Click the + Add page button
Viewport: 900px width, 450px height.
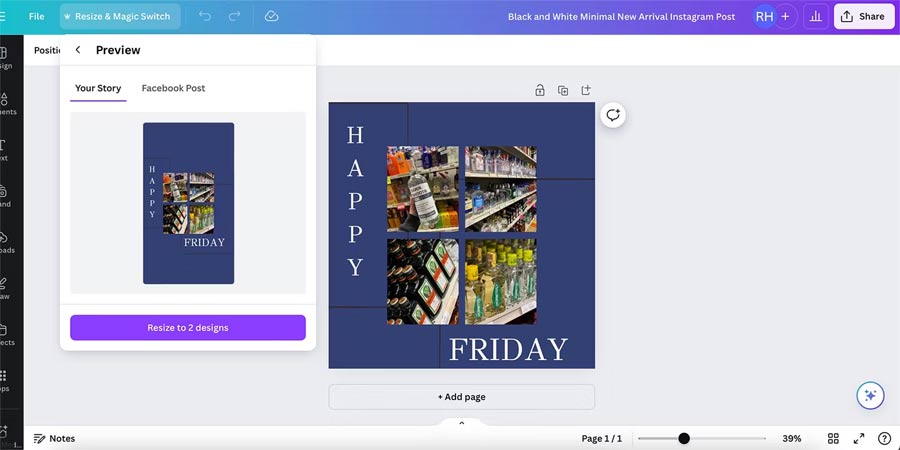tap(461, 397)
